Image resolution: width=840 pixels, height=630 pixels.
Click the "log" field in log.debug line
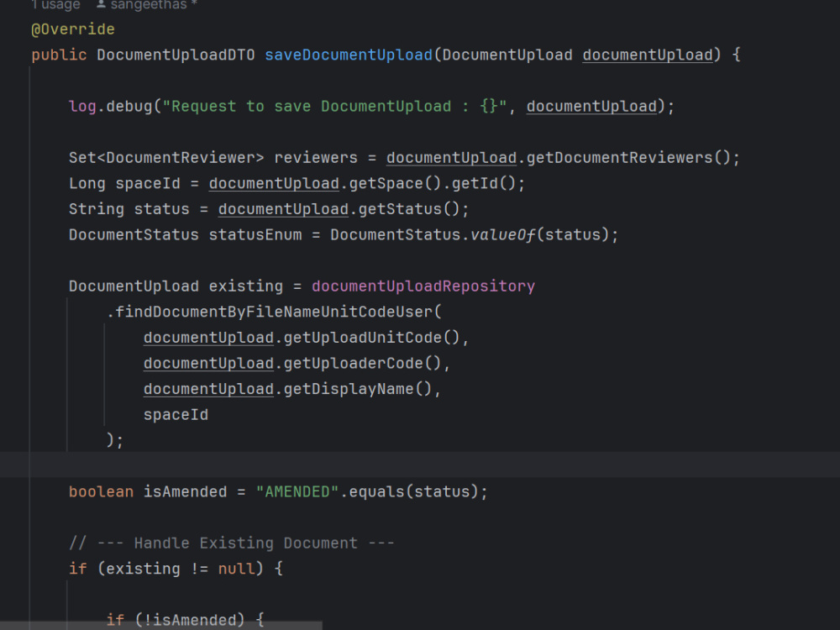[82, 106]
